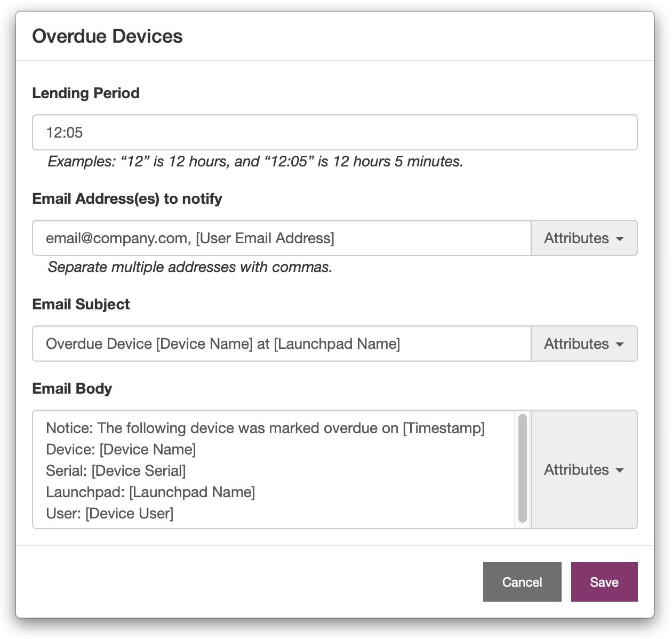Click the caret arrow on Email Body Attributes
This screenshot has height=639, width=672.
pyautogui.click(x=620, y=471)
